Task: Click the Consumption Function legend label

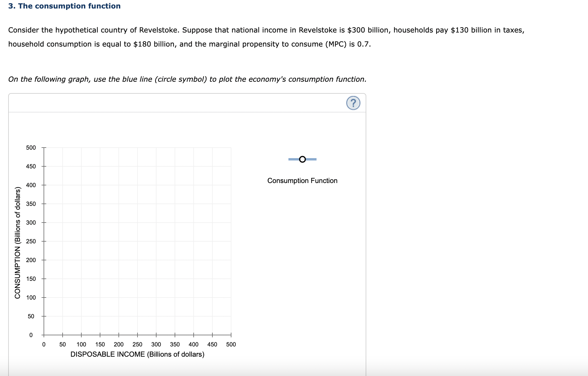Action: [x=302, y=181]
